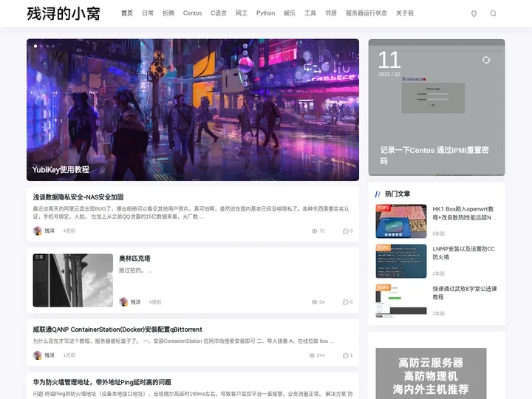Open TOP2 LNMP thumbnail
The width and height of the screenshot is (532, 399).
click(401, 262)
